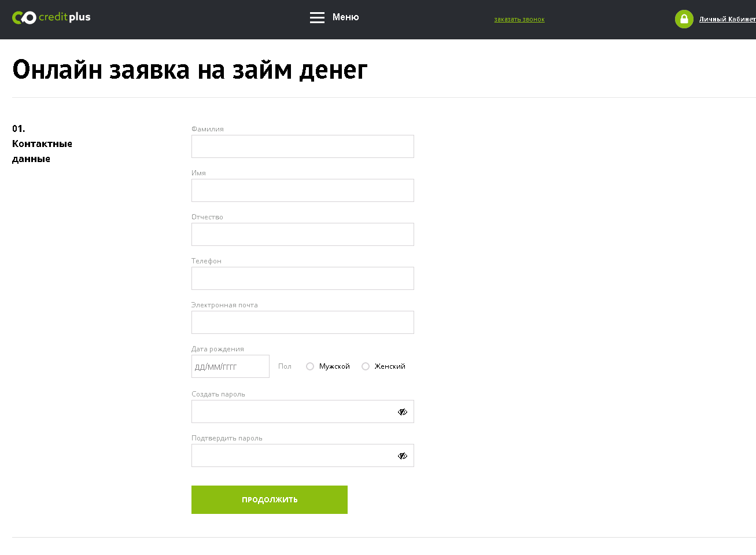Select the Мужской gender option
Screen dimensions: 756x555
(310, 366)
